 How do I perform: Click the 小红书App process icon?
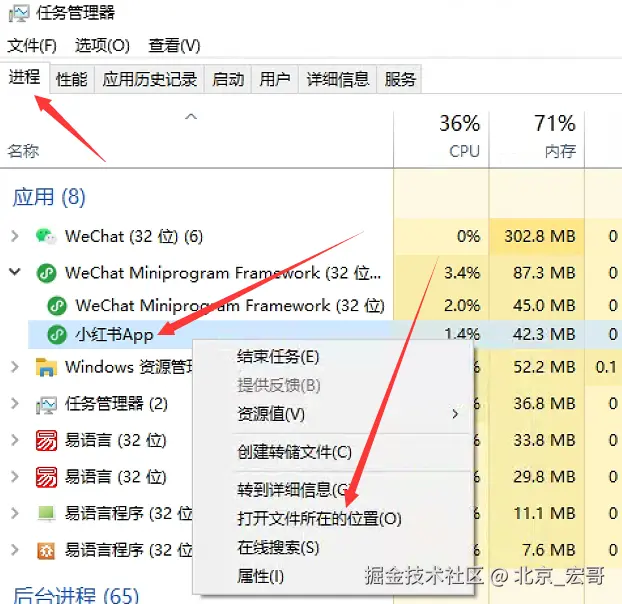click(57, 335)
